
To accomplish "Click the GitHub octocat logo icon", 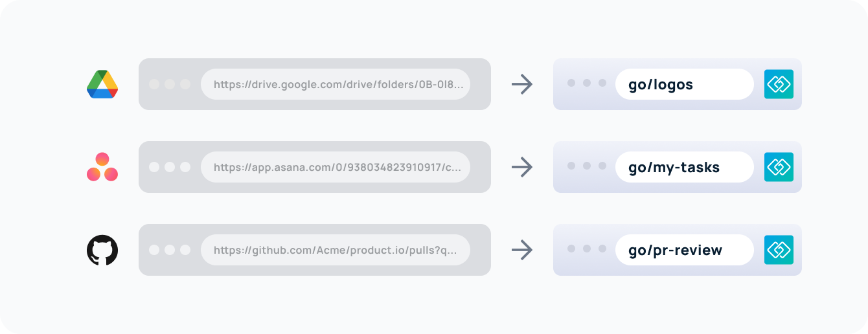I will (x=102, y=250).
